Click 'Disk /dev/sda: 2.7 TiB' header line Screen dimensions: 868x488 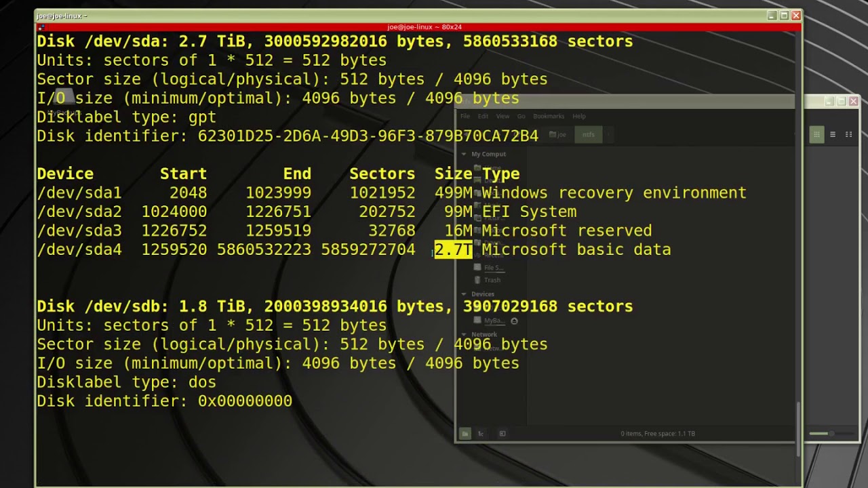click(x=335, y=41)
